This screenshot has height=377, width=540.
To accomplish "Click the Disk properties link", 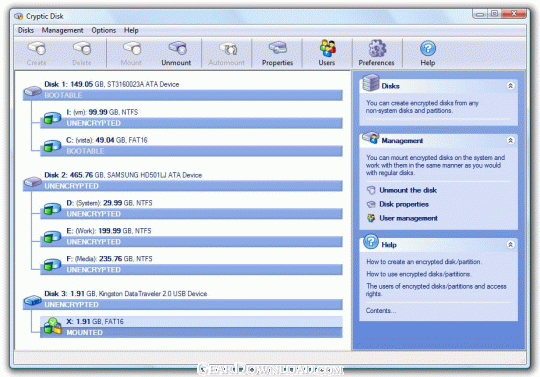I will (404, 204).
